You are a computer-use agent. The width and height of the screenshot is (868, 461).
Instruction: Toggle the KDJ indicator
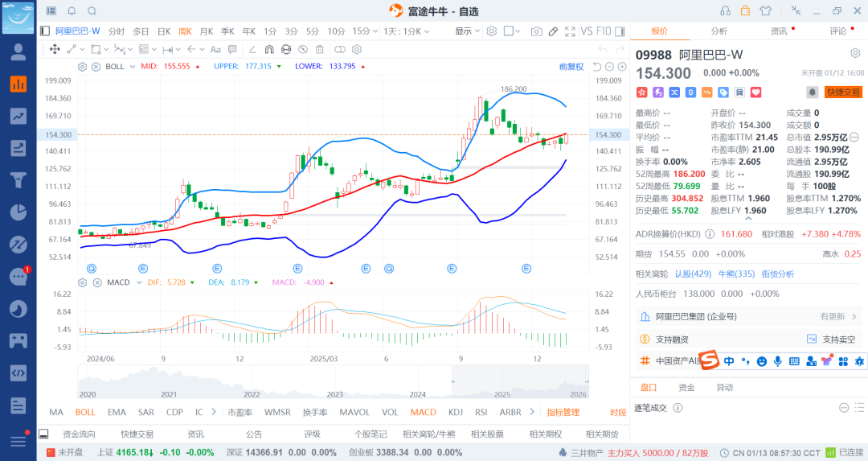pos(456,412)
